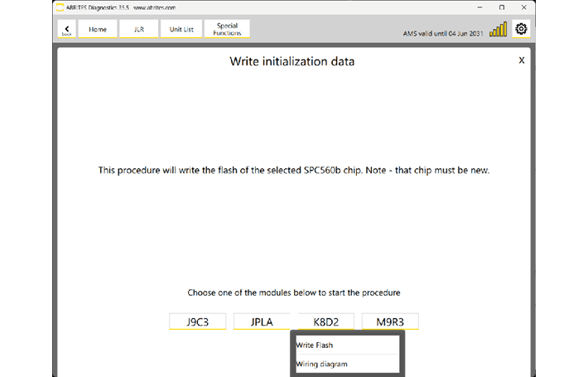Image resolution: width=588 pixels, height=377 pixels.
Task: Minimize the ABRITES Diagnostics window
Action: (x=480, y=7)
